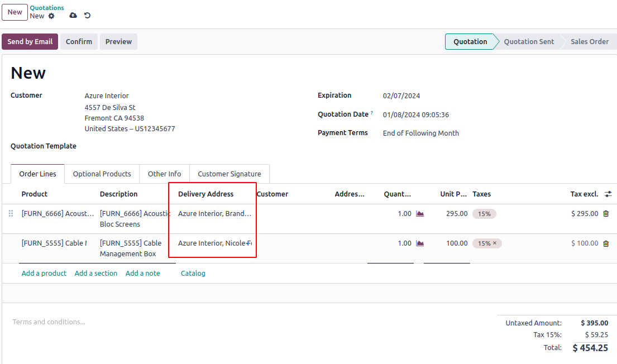Open Delivery Address dropdown for FURN_6666 line
Viewport: 617px width, 364px height.
(x=214, y=214)
